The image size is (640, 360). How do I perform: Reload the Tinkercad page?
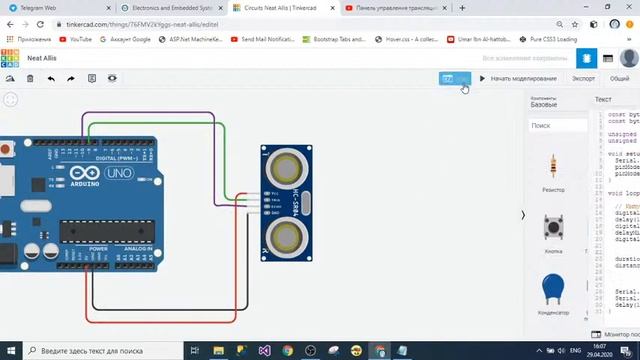click(x=40, y=24)
